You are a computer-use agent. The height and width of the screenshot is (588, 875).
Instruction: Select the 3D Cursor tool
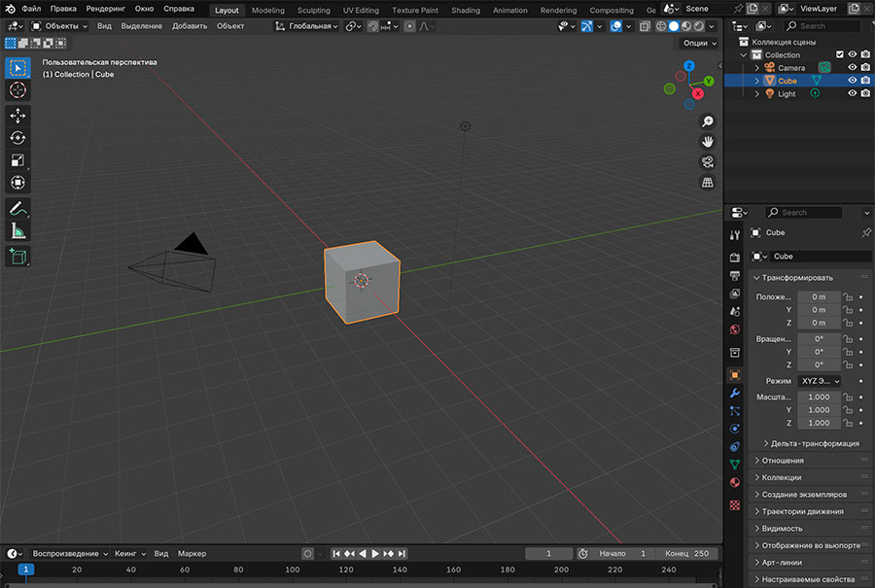click(x=17, y=89)
